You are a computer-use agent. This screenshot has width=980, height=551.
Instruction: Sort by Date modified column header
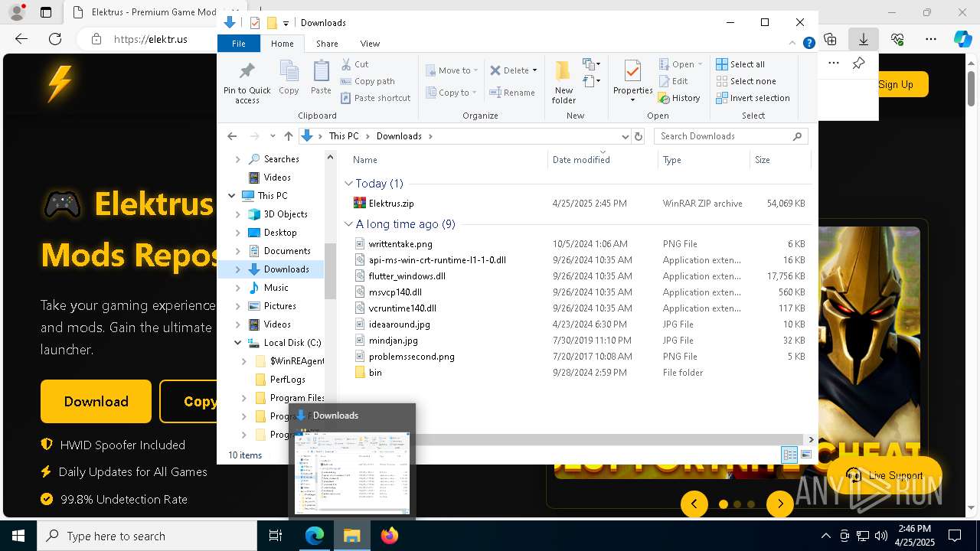coord(581,160)
